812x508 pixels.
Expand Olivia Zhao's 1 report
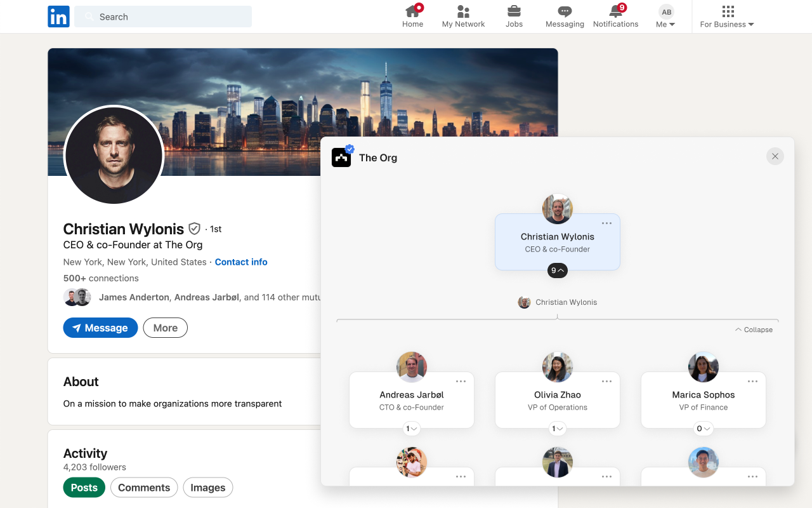558,429
